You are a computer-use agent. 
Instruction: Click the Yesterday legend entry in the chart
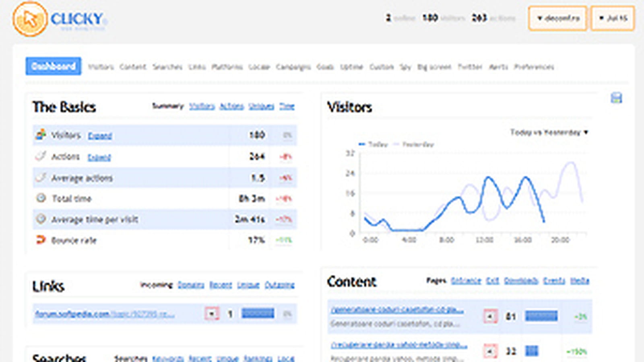(414, 144)
